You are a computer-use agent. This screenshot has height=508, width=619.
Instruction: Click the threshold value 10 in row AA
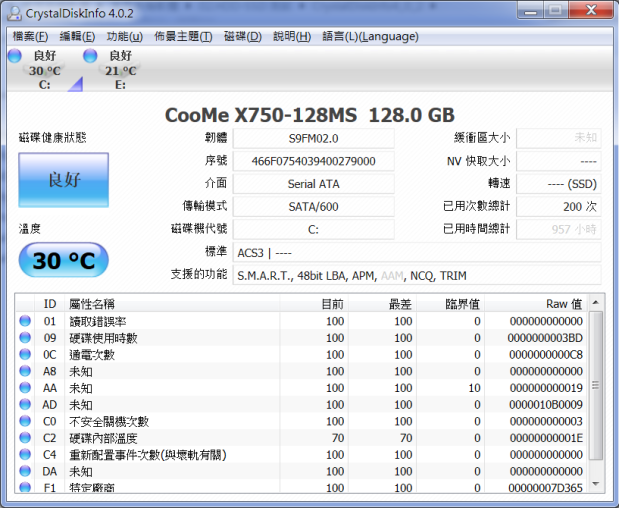[475, 388]
